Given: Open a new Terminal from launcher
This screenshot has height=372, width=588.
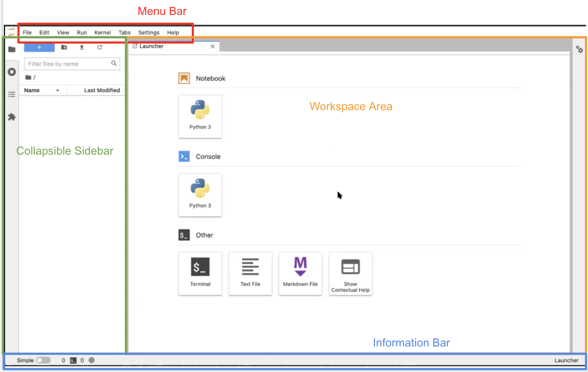Looking at the screenshot, I should 200,274.
